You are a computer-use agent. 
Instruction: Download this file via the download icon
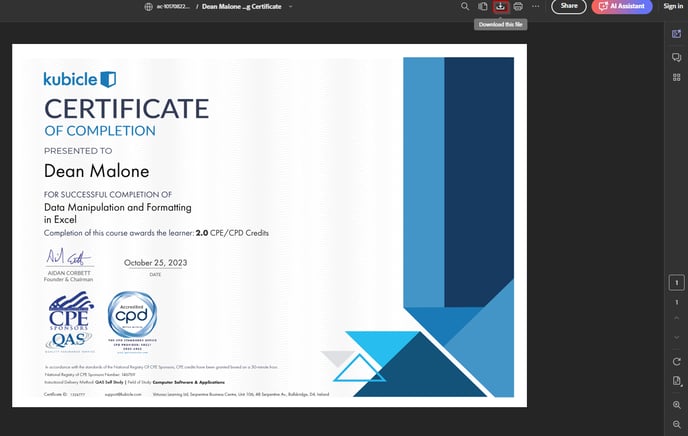click(500, 6)
